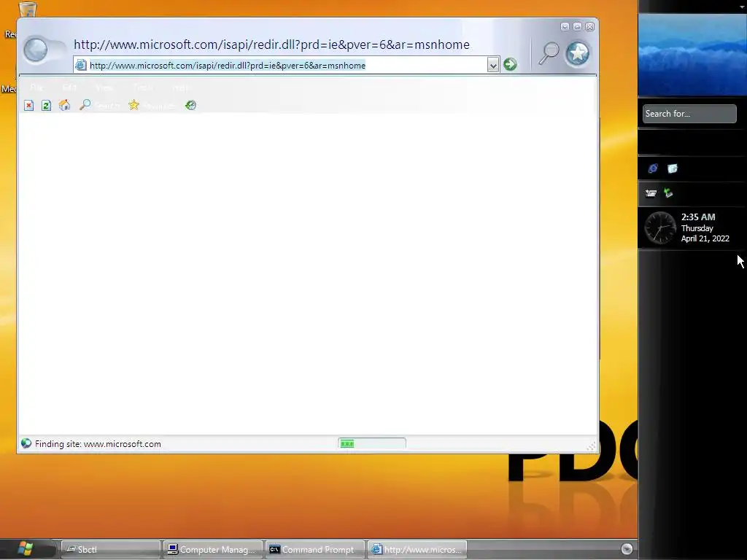This screenshot has width=747, height=560.
Task: Click the white tray icon in the sidebar
Action: pos(651,192)
